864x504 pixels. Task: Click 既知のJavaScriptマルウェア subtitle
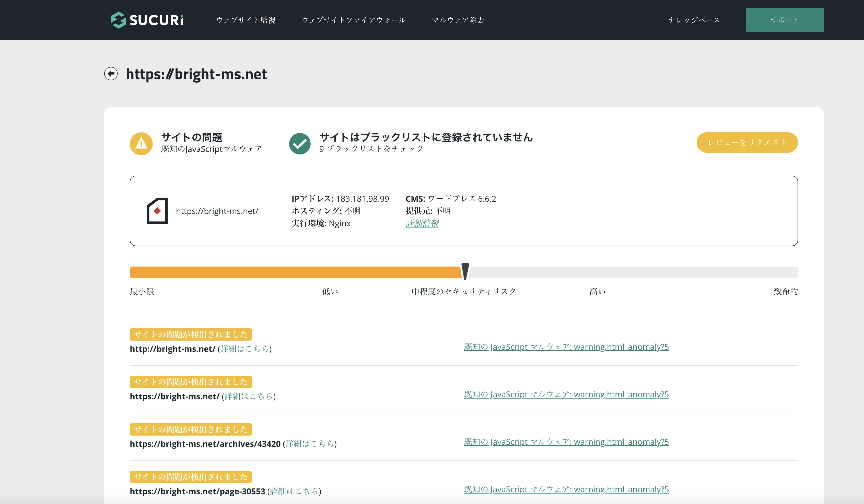(211, 149)
